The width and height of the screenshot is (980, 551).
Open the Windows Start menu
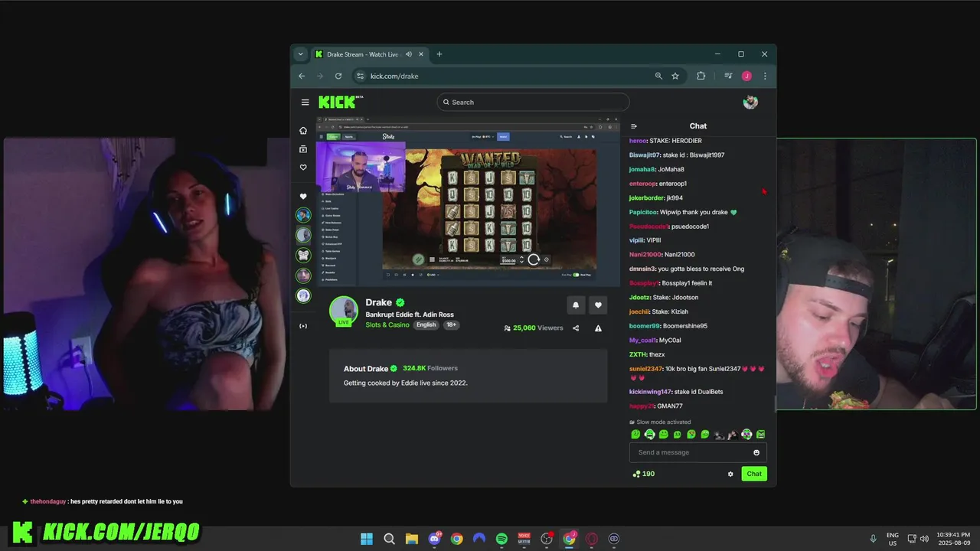click(x=367, y=539)
